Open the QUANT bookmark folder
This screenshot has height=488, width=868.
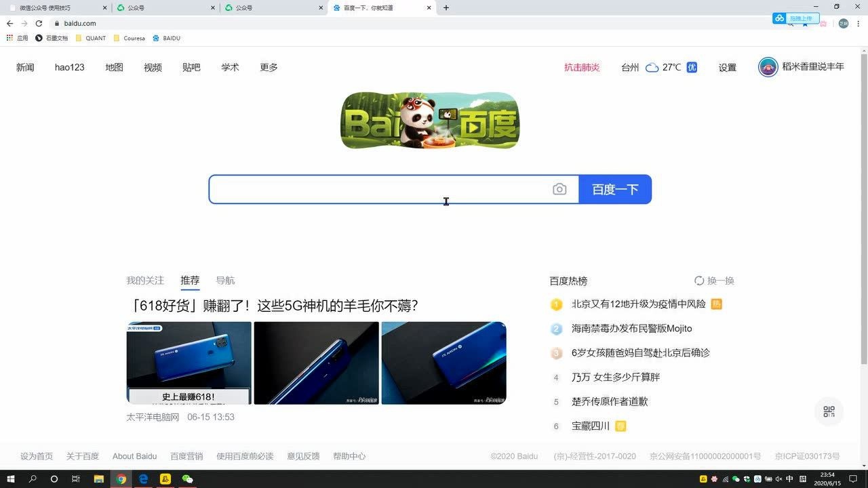click(x=90, y=38)
